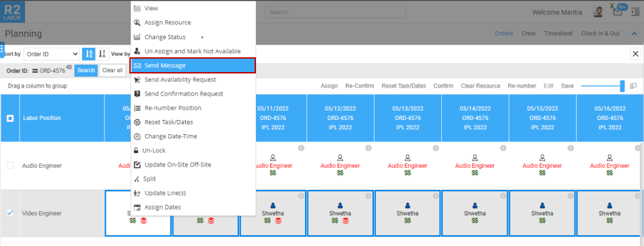The image size is (644, 246).
Task: Click the sort ascending A-Z icon
Action: 90,54
